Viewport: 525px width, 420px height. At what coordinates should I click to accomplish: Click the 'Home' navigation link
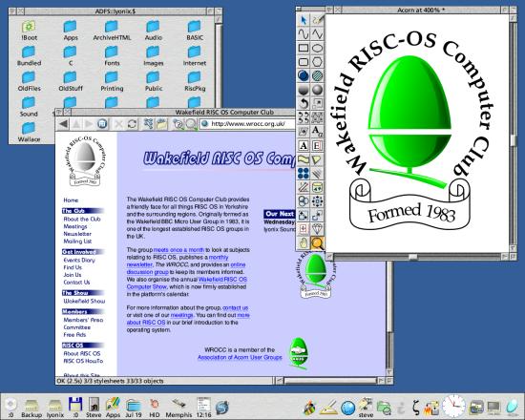coord(71,200)
